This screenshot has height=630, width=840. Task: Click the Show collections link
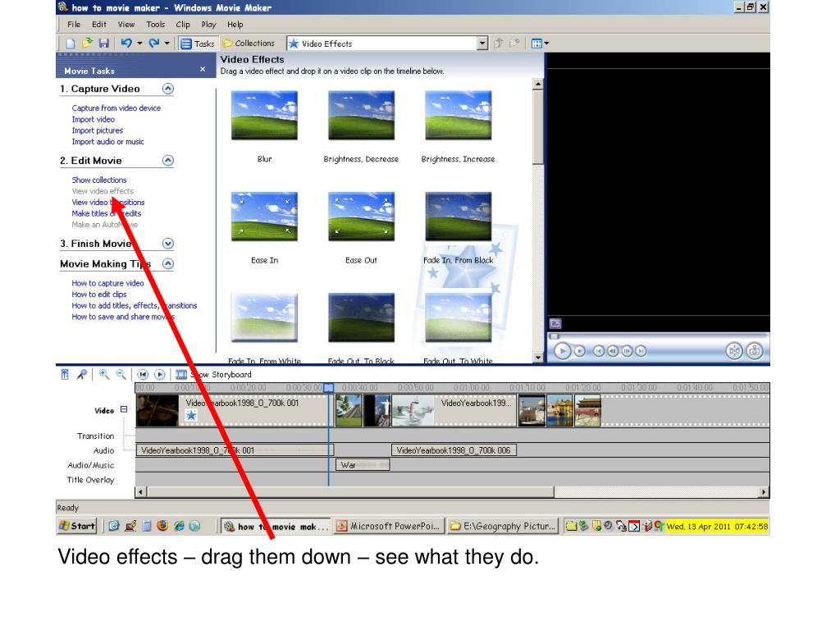(99, 180)
